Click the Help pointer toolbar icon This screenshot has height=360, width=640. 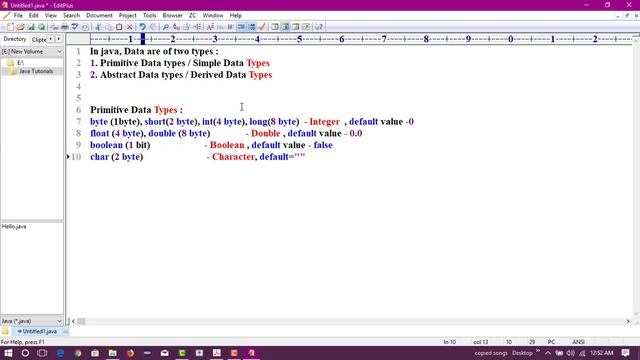click(318, 27)
